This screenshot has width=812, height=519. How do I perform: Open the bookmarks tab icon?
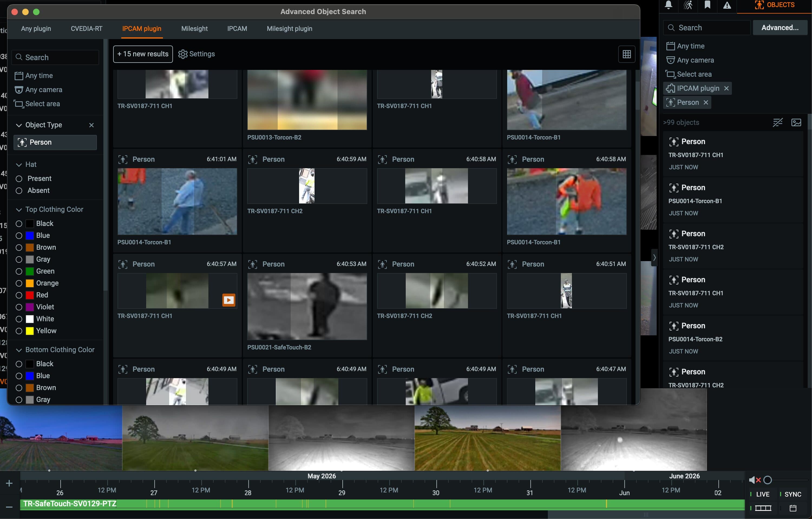pyautogui.click(x=708, y=5)
